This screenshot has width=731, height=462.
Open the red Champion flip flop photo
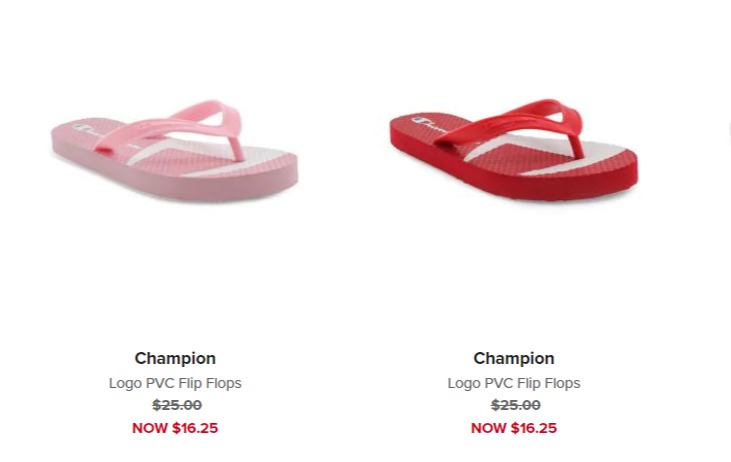click(x=514, y=150)
